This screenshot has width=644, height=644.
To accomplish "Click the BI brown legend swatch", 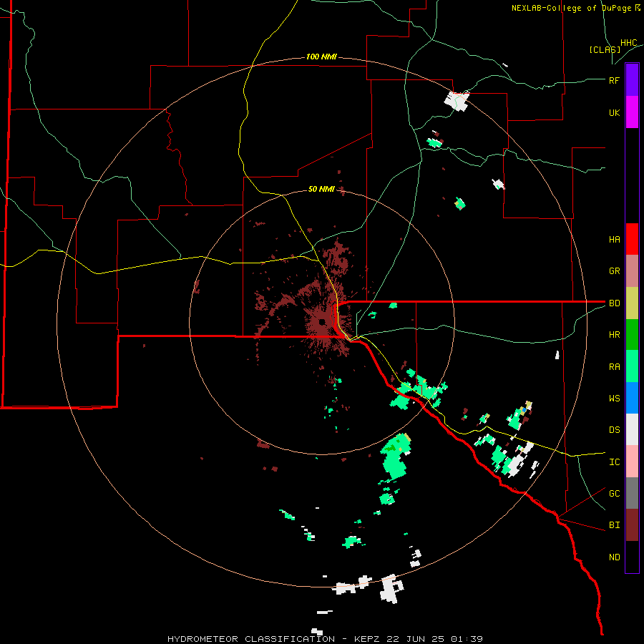I will [632, 525].
